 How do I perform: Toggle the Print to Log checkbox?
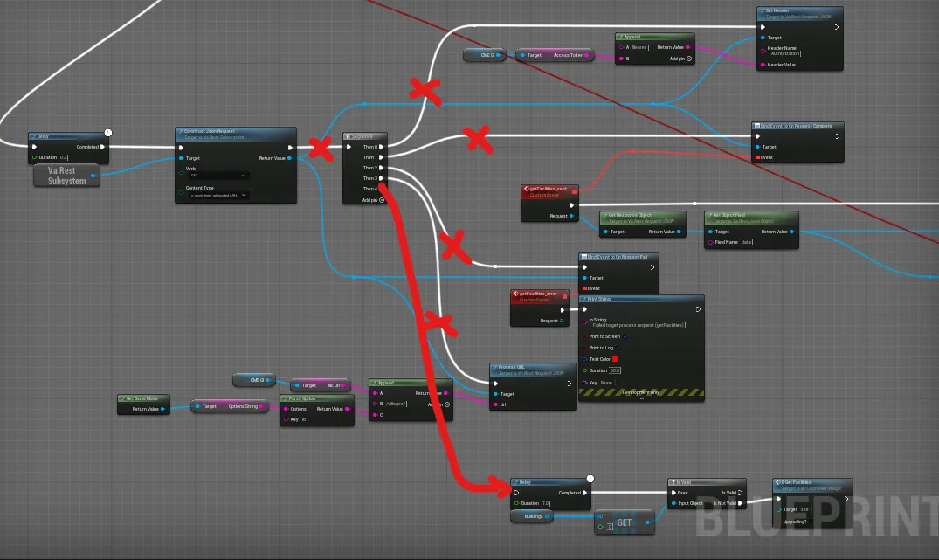(x=618, y=348)
